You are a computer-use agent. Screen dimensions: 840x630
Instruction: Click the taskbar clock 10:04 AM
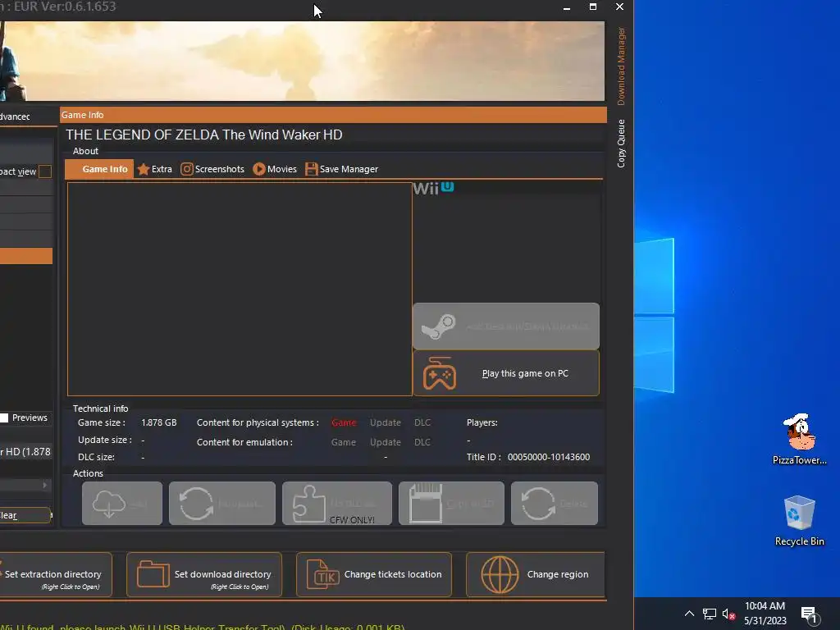tap(765, 606)
